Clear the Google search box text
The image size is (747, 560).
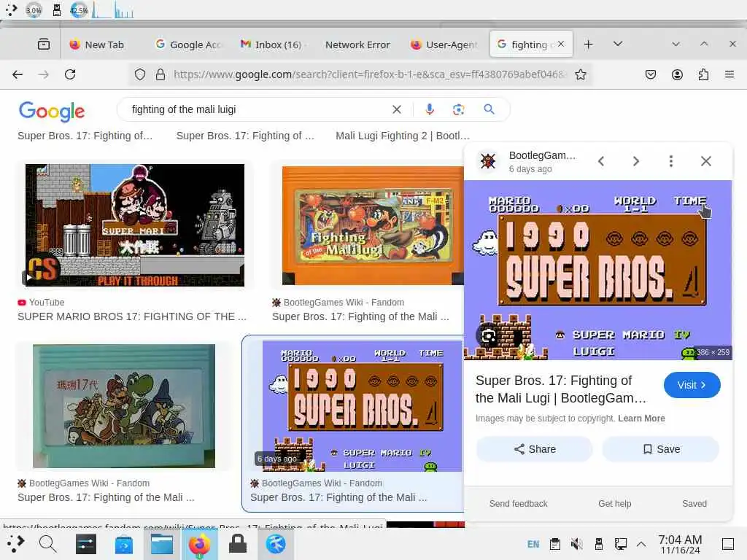click(396, 109)
